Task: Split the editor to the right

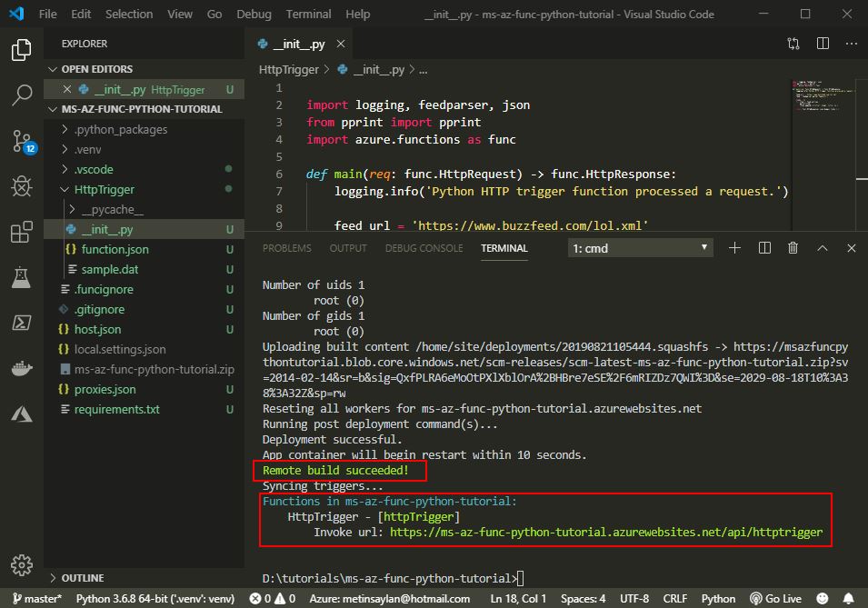Action: point(823,44)
